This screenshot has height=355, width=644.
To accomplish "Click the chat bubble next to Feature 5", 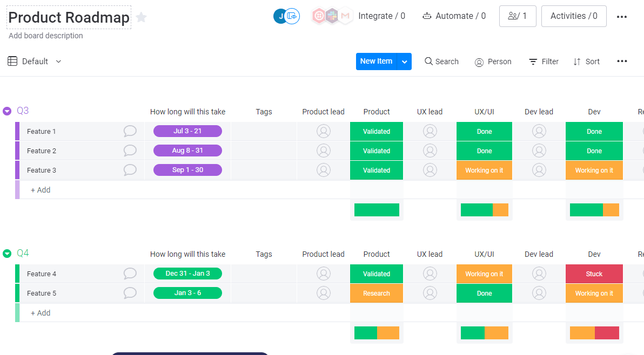I will tap(130, 293).
